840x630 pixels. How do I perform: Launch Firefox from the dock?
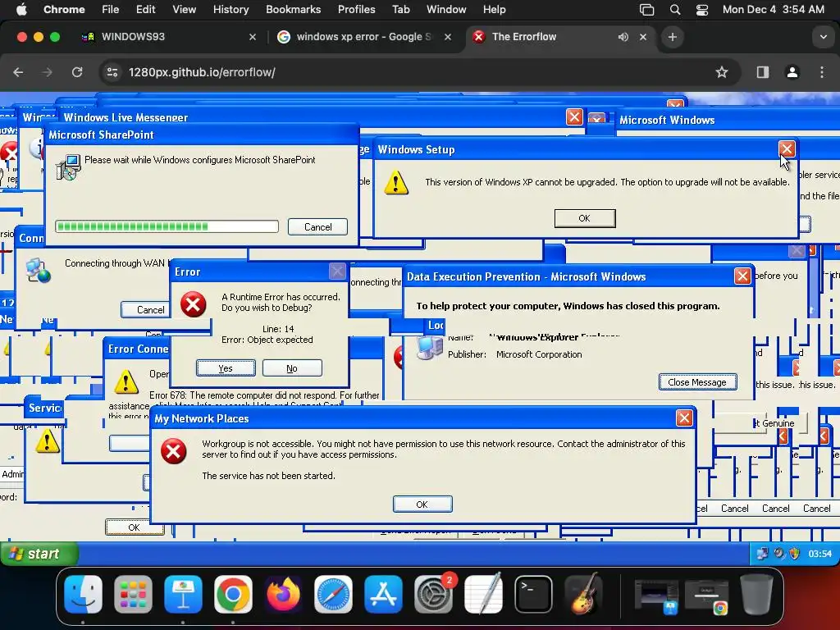283,594
